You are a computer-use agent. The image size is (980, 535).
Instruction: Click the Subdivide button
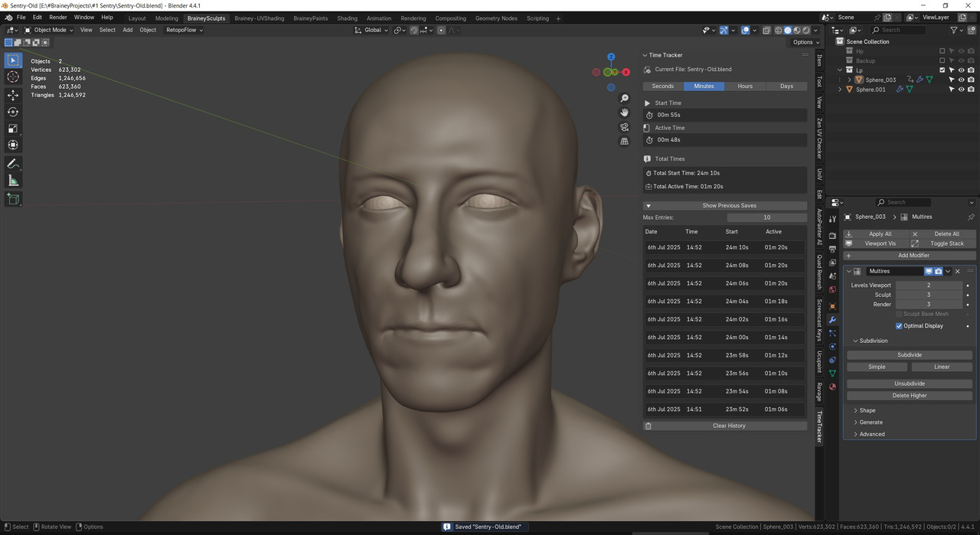point(909,355)
